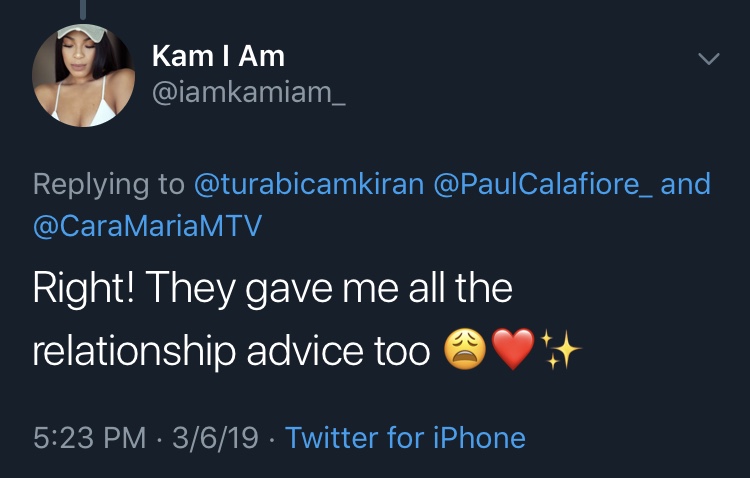Click the word 'Twitter' in the source label
750x478 pixels.
tap(331, 437)
